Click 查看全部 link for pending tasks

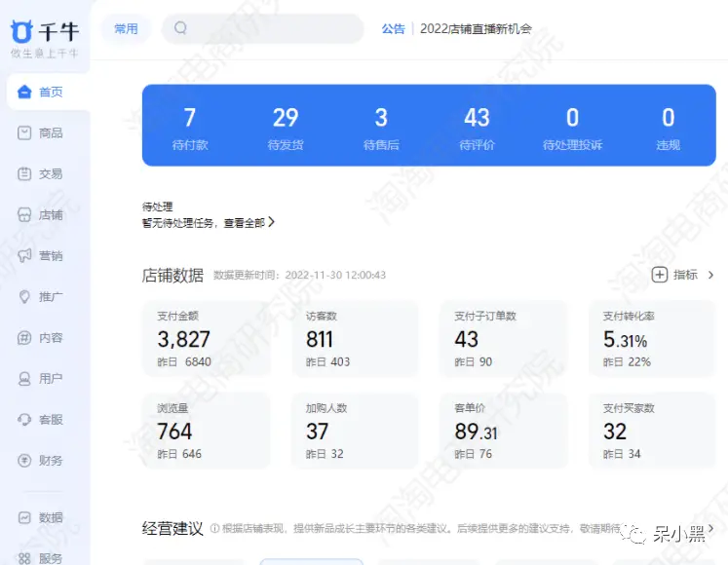245,223
